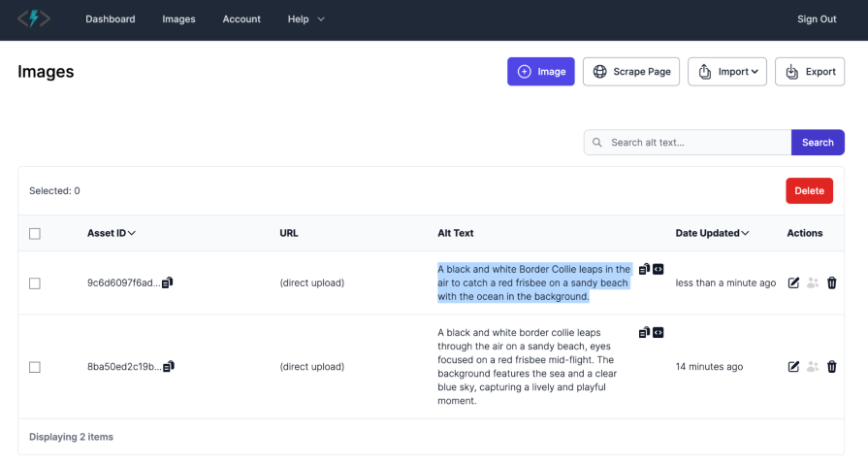868x465 pixels.
Task: Select the checkbox for asset 9c6d6097f6ad
Action: (x=35, y=283)
